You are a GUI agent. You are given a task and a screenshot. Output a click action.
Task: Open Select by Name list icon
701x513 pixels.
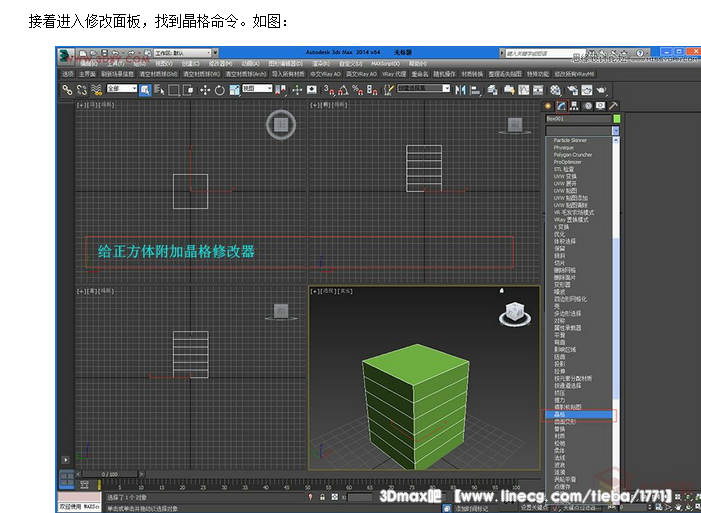pos(159,90)
